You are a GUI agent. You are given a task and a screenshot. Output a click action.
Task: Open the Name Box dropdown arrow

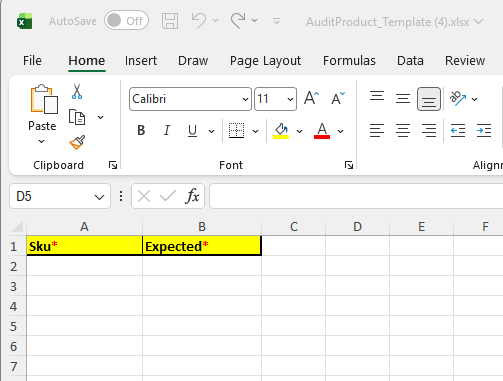99,197
